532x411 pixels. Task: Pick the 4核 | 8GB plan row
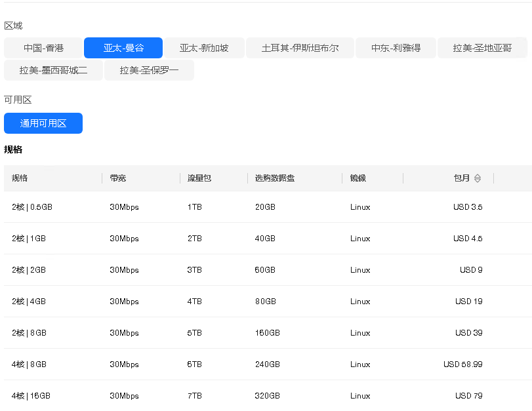29,364
